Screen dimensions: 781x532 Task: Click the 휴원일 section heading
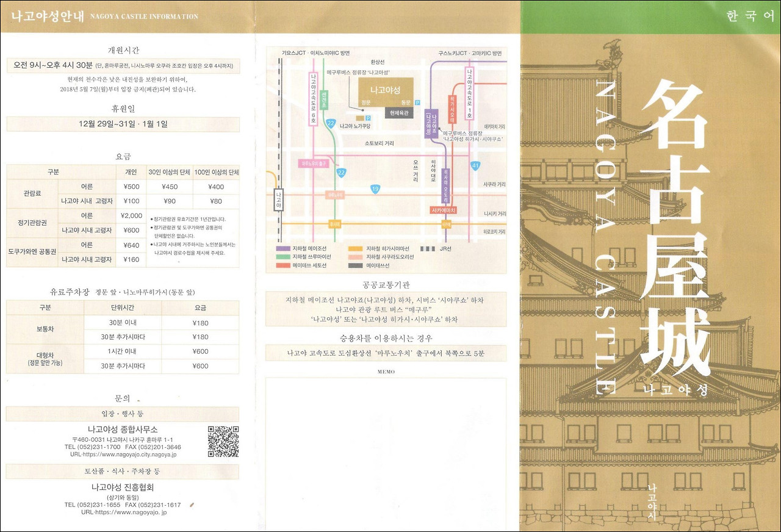[123, 109]
